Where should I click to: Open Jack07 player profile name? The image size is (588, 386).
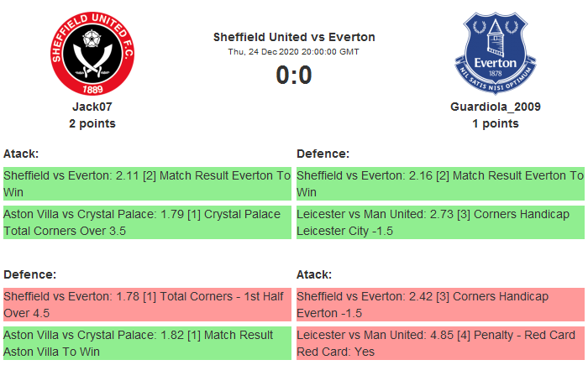(x=92, y=107)
